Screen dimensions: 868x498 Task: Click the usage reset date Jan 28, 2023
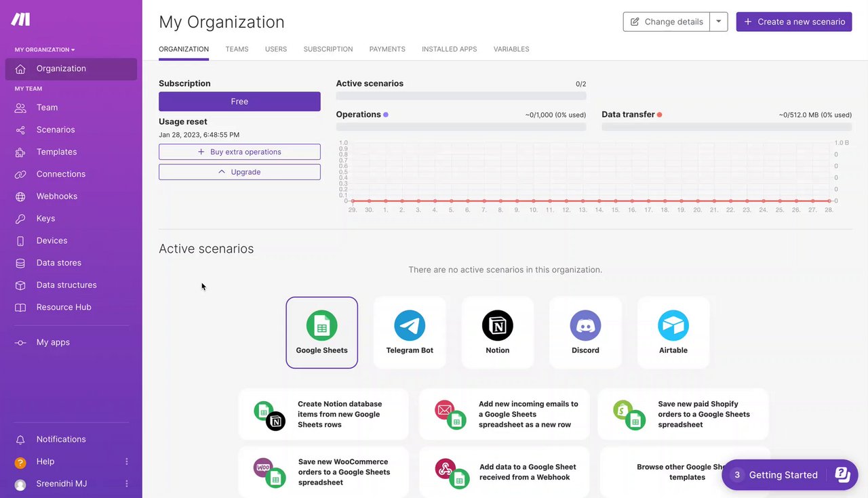(x=199, y=135)
